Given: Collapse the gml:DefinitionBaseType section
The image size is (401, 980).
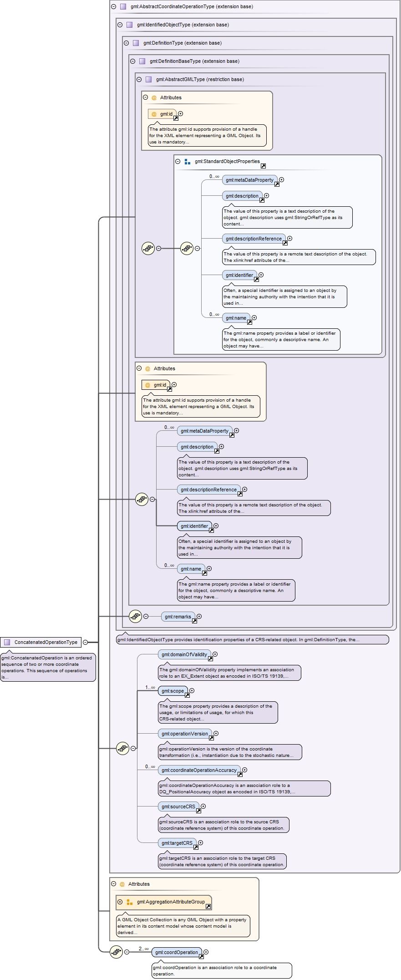Looking at the screenshot, I should tap(132, 61).
